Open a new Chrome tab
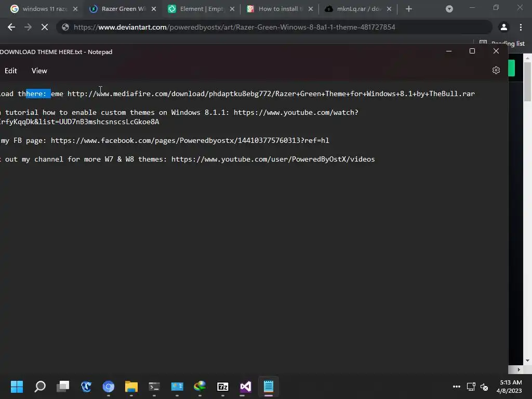Viewport: 532px width, 399px height. click(x=409, y=9)
